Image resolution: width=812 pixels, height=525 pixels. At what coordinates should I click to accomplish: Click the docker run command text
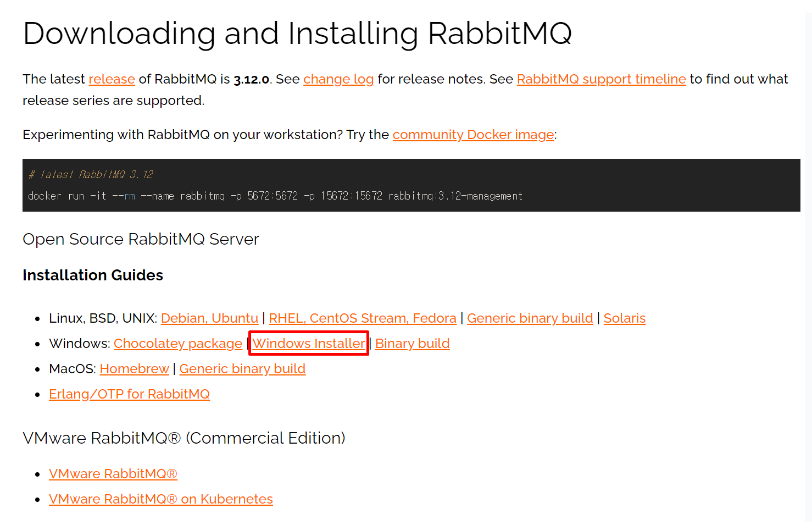pyautogui.click(x=275, y=196)
